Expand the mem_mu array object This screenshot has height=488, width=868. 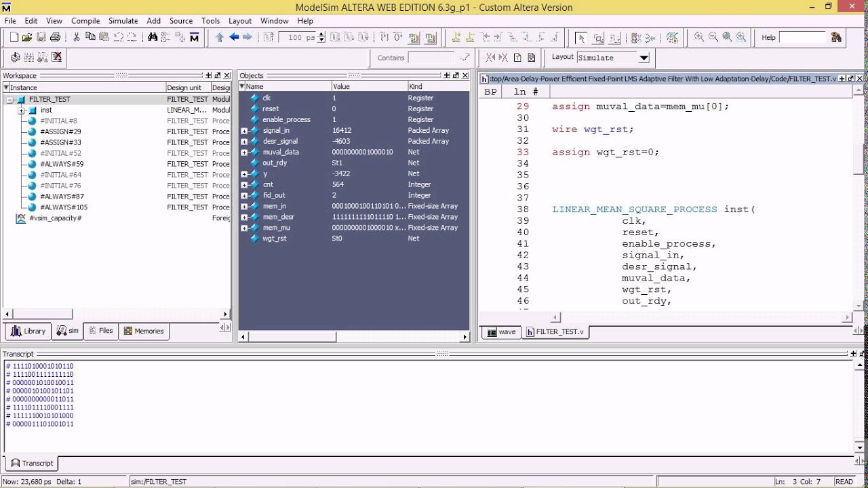click(x=244, y=228)
